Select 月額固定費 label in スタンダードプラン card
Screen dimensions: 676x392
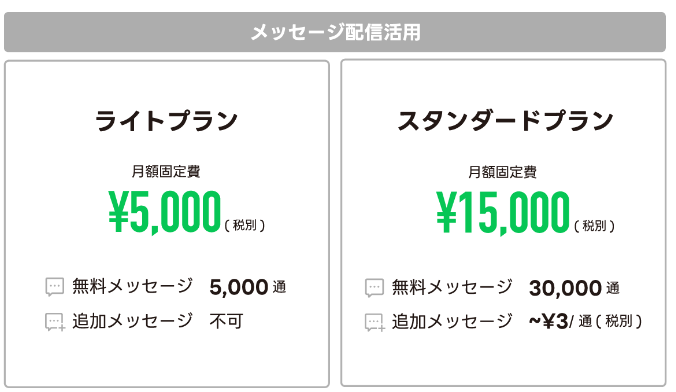pos(502,172)
